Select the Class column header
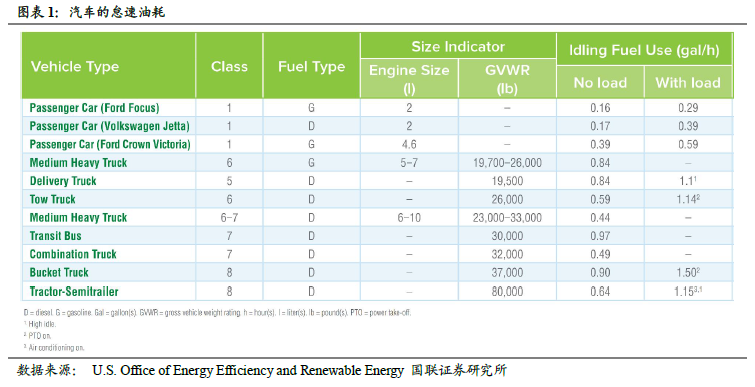755x387 pixels. point(229,66)
